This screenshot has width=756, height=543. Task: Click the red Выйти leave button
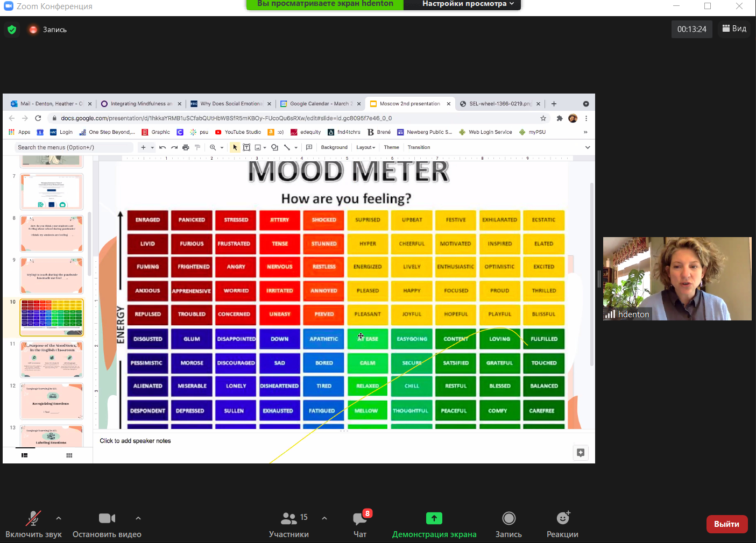click(x=726, y=524)
